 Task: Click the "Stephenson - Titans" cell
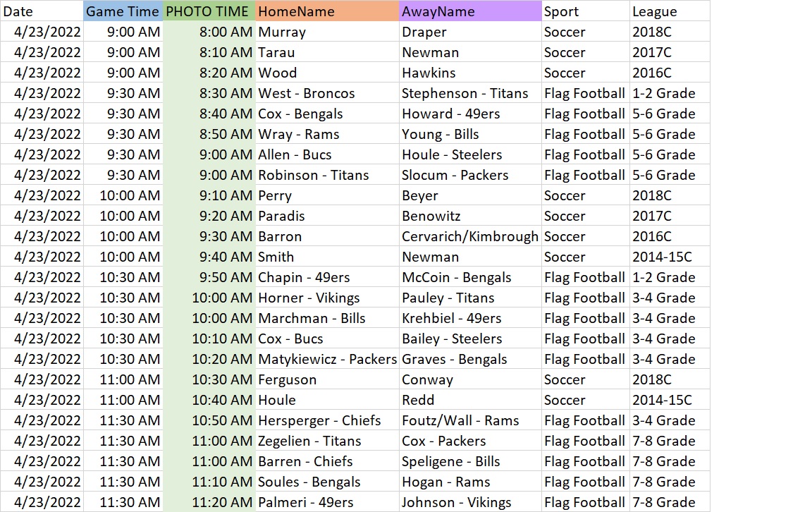pyautogui.click(x=469, y=93)
